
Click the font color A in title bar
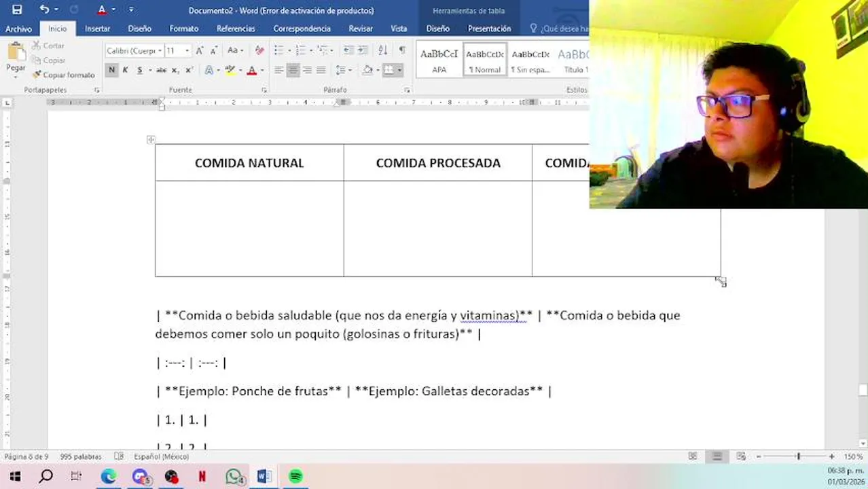click(101, 10)
